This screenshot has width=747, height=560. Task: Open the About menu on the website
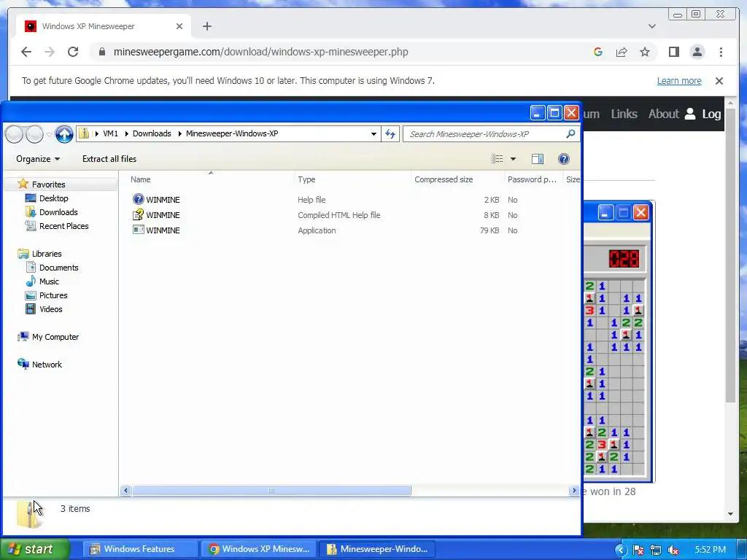pyautogui.click(x=663, y=114)
